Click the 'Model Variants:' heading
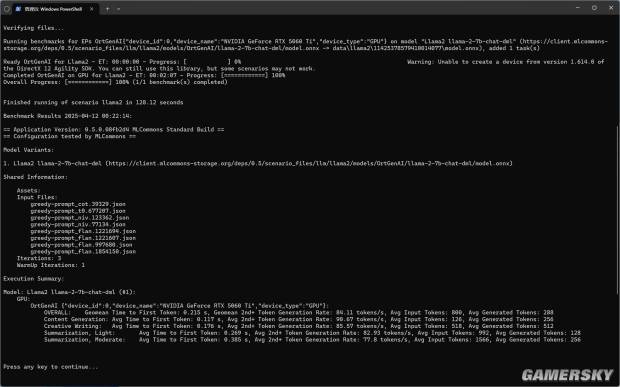 28,150
